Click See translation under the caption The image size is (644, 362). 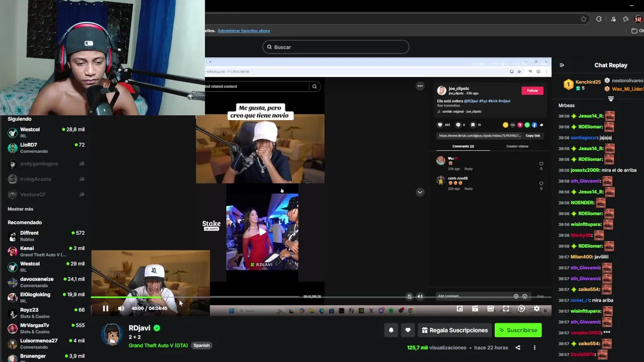point(447,106)
